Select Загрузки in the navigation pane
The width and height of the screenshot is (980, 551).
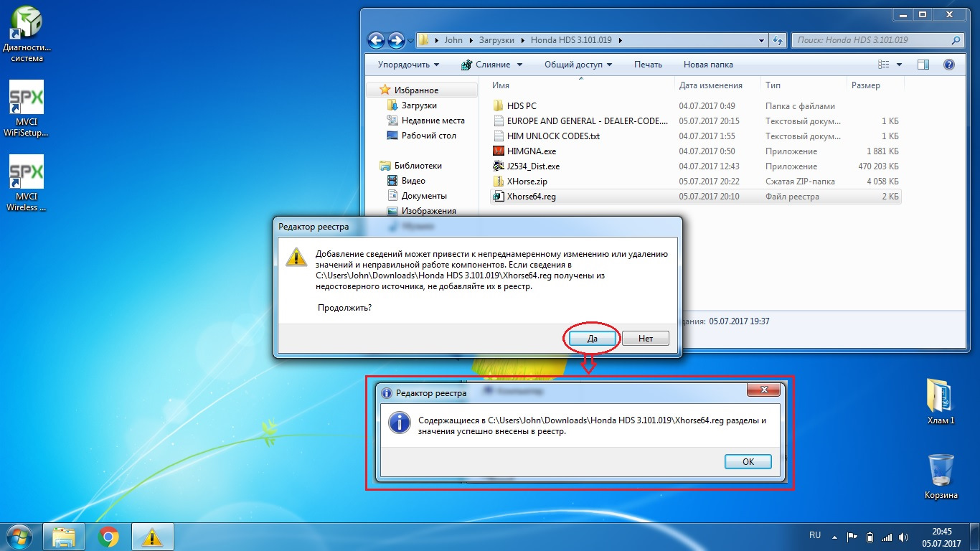point(419,105)
